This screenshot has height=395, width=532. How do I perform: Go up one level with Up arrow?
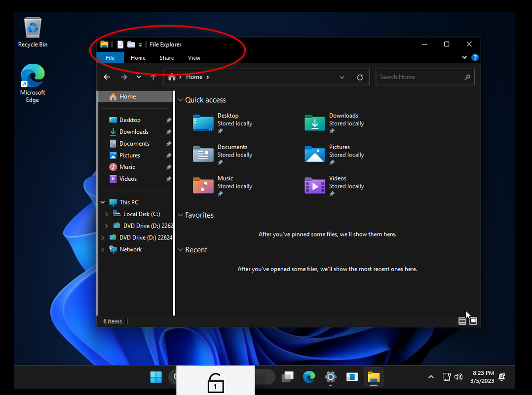tap(153, 77)
